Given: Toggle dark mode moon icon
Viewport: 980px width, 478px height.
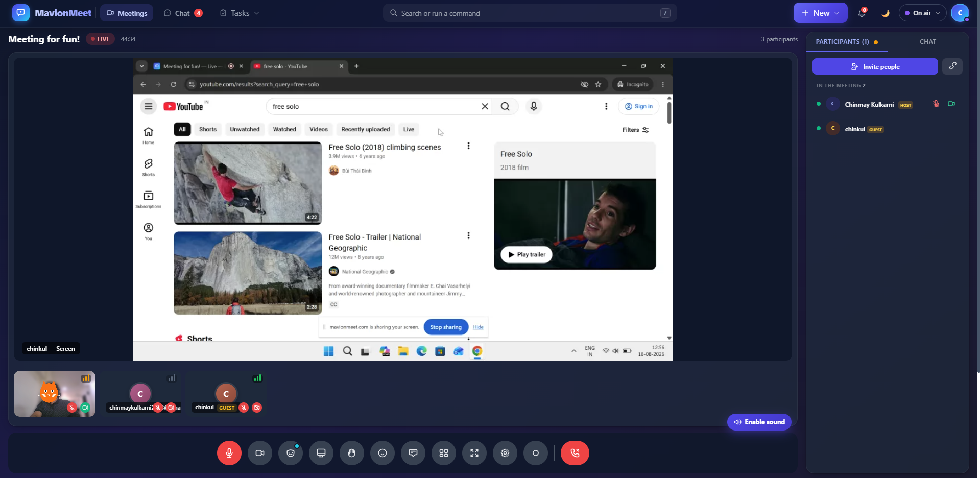Looking at the screenshot, I should tap(886, 13).
